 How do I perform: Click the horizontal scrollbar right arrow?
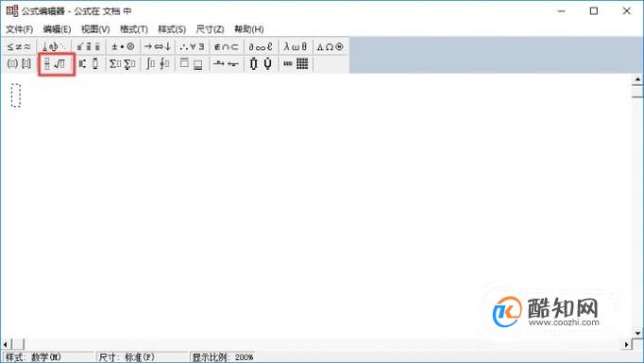click(627, 344)
